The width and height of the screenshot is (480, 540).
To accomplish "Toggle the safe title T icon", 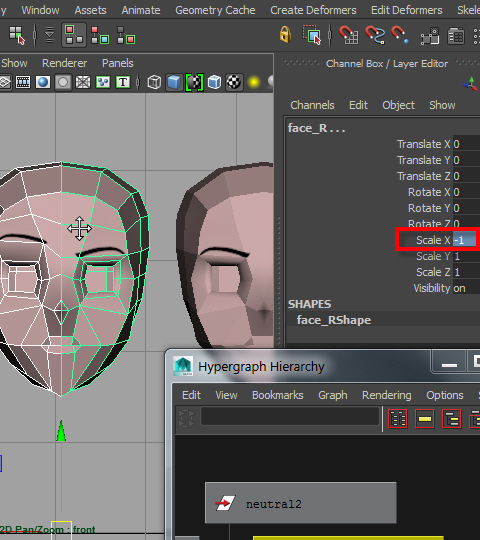I will pyautogui.click(x=123, y=82).
